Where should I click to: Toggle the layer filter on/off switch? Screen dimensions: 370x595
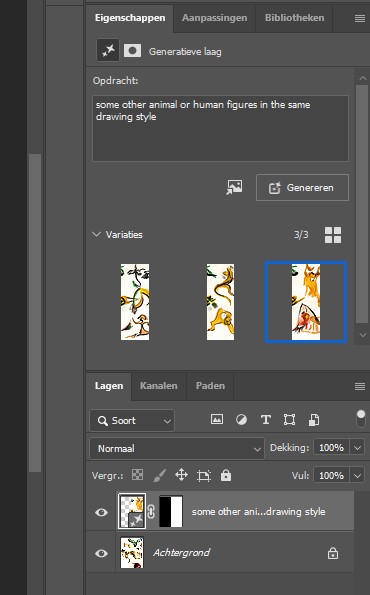361,419
